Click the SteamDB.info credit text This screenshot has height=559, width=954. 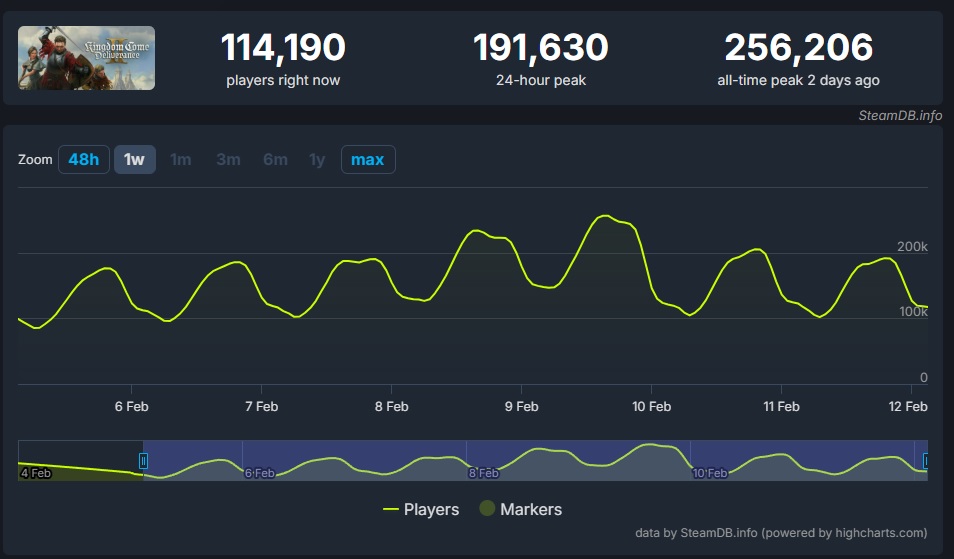900,116
